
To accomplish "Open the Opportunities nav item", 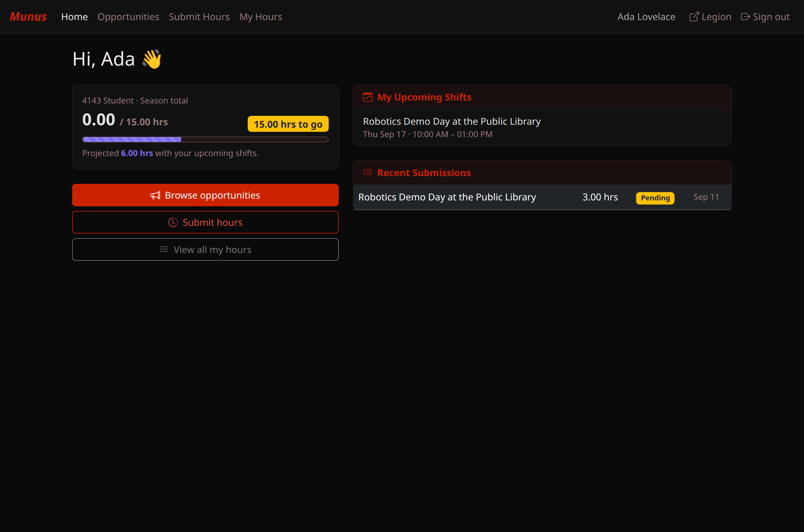I will coord(128,17).
